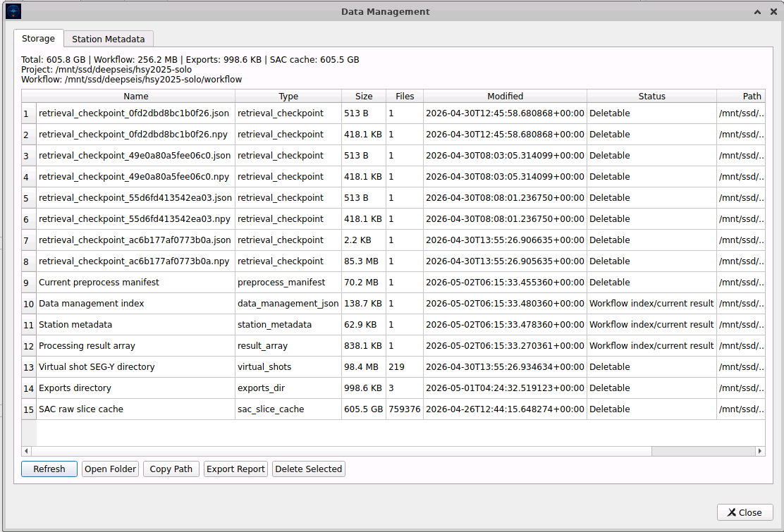The image size is (784, 532).
Task: Click the horizontal scrollbar left arrow
Action: tap(26, 451)
